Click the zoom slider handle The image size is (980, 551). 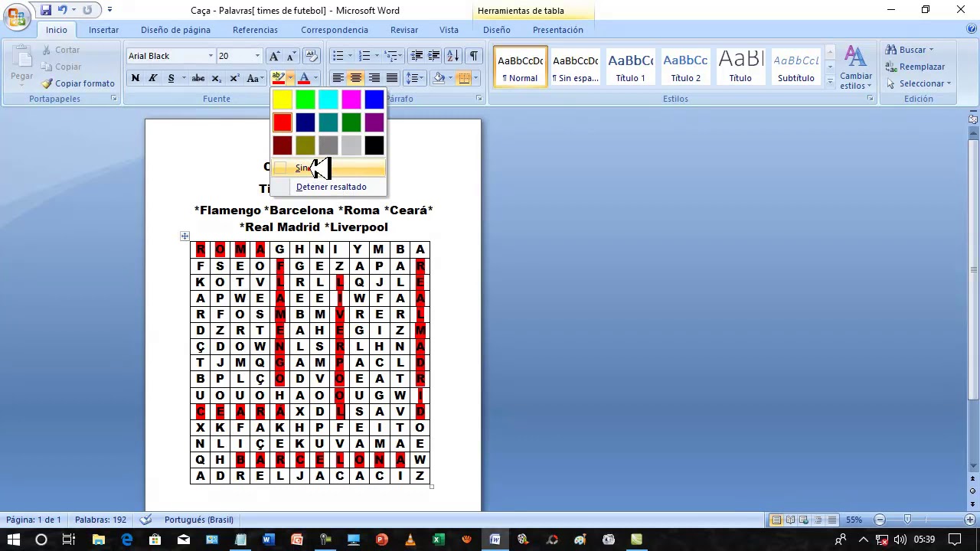coord(908,520)
